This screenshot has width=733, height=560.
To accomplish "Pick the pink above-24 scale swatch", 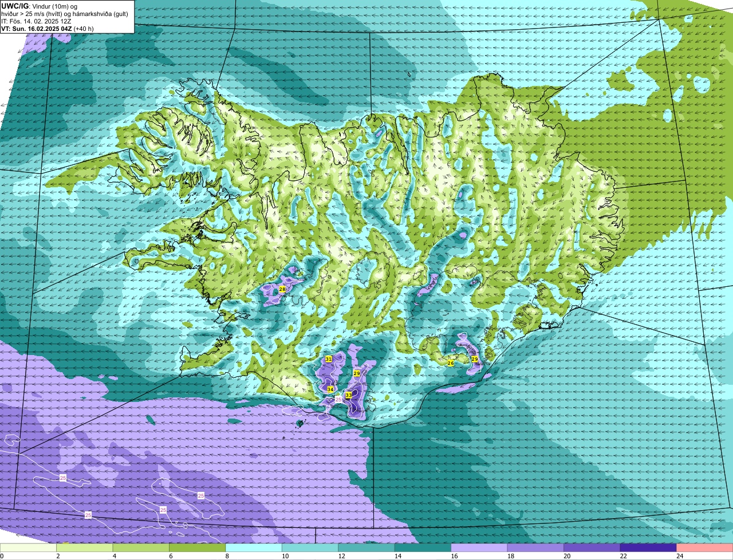I will [705, 548].
